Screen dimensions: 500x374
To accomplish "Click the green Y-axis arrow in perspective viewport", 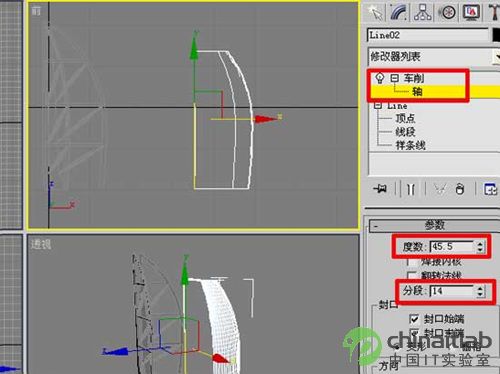I will tap(185, 275).
